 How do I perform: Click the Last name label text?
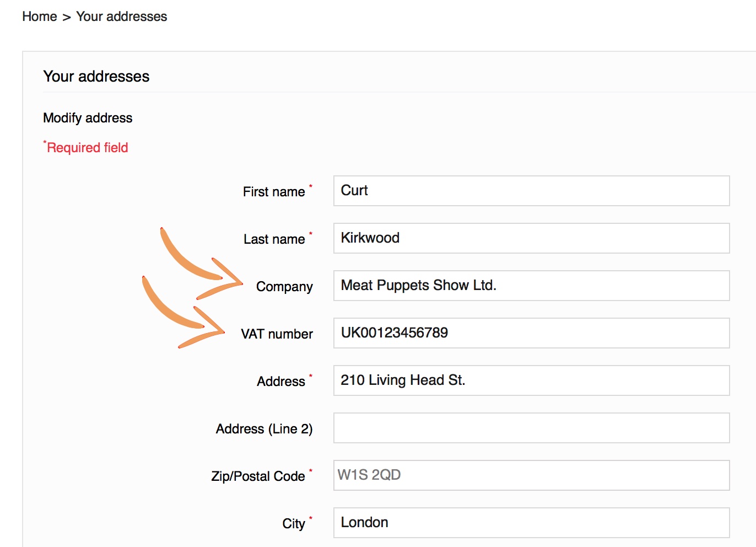coord(274,239)
